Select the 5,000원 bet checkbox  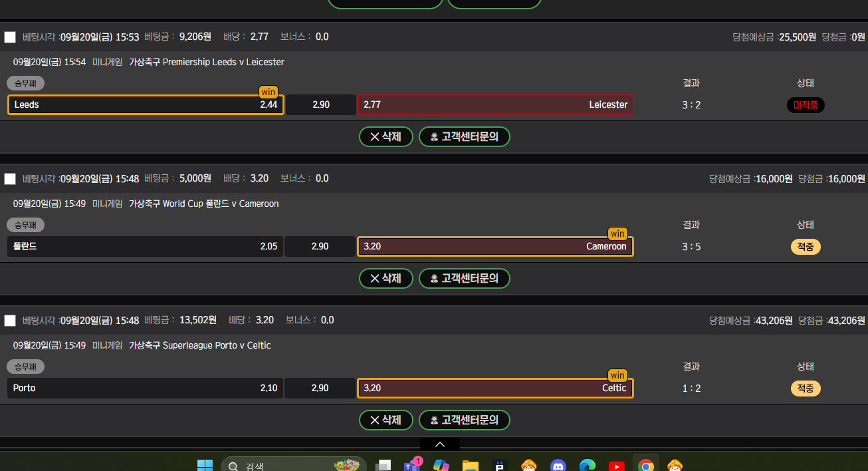tap(10, 179)
